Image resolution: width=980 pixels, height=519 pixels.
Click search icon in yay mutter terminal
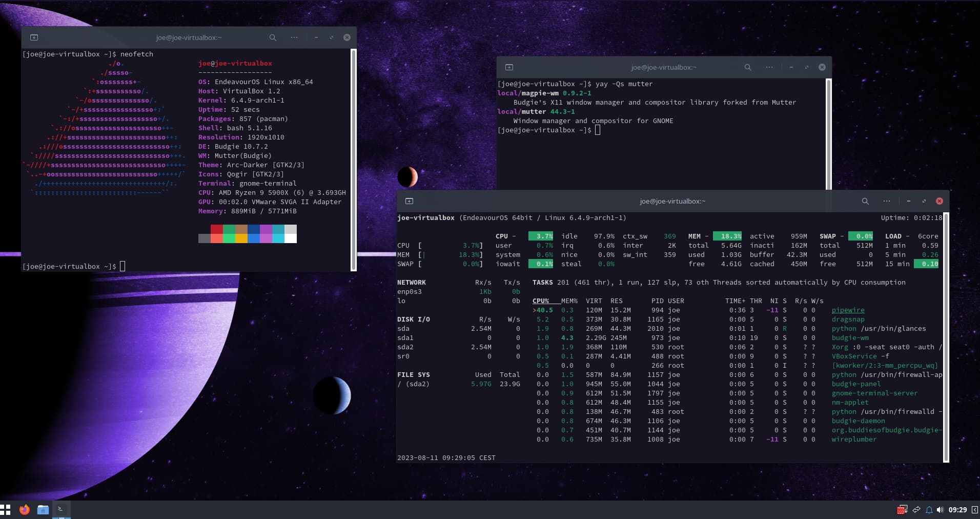tap(748, 67)
